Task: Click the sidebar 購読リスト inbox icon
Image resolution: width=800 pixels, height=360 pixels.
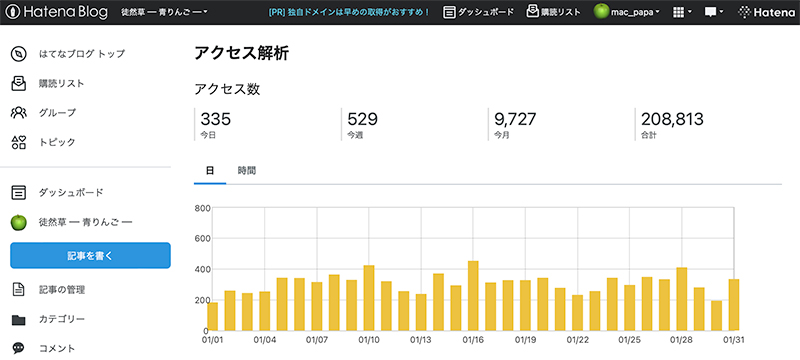Action: (18, 83)
